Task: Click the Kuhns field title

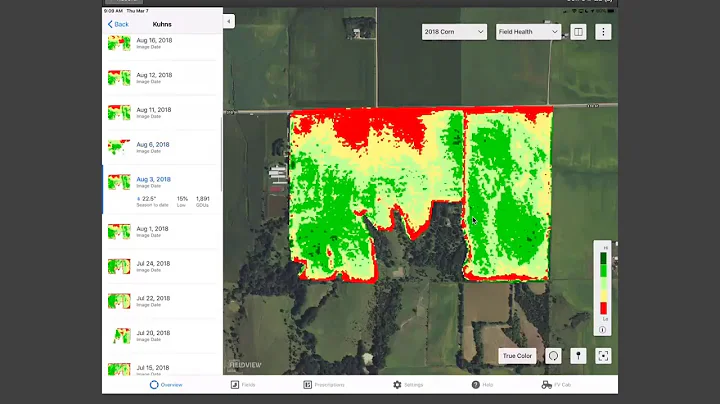Action: [x=162, y=24]
